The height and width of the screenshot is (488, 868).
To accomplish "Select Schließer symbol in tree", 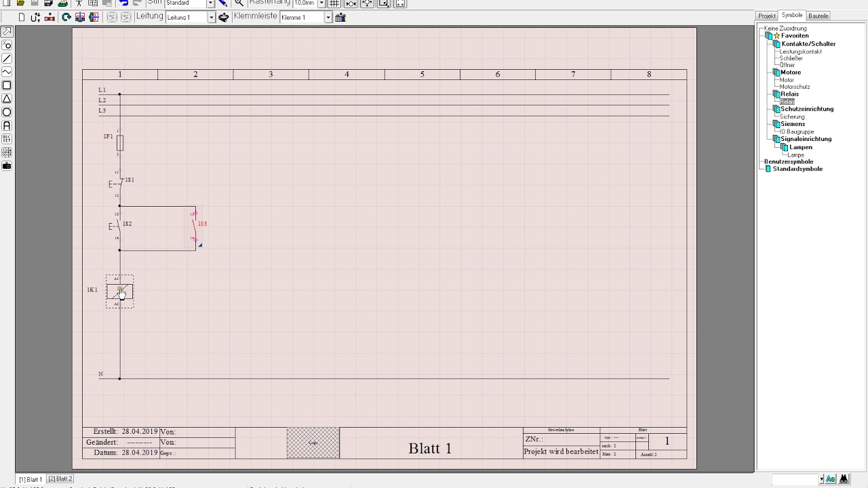I will [791, 58].
